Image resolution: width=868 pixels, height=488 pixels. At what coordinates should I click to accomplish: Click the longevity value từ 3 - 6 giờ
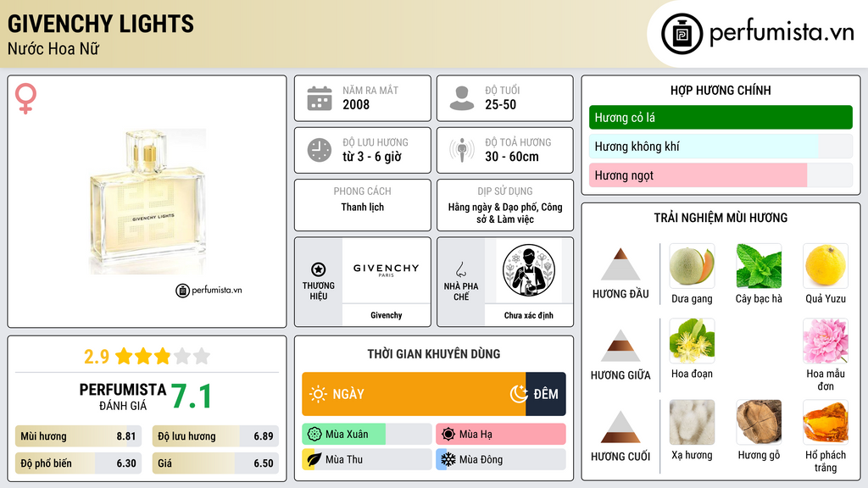[x=372, y=157]
